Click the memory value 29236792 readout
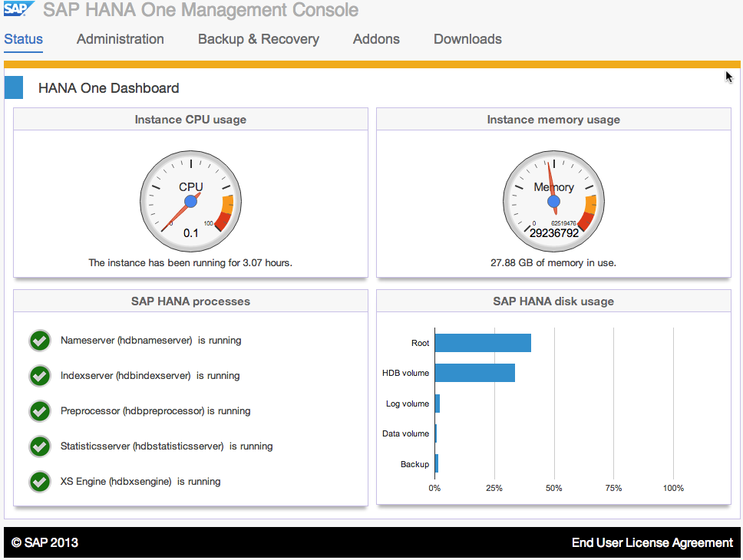 (x=554, y=233)
